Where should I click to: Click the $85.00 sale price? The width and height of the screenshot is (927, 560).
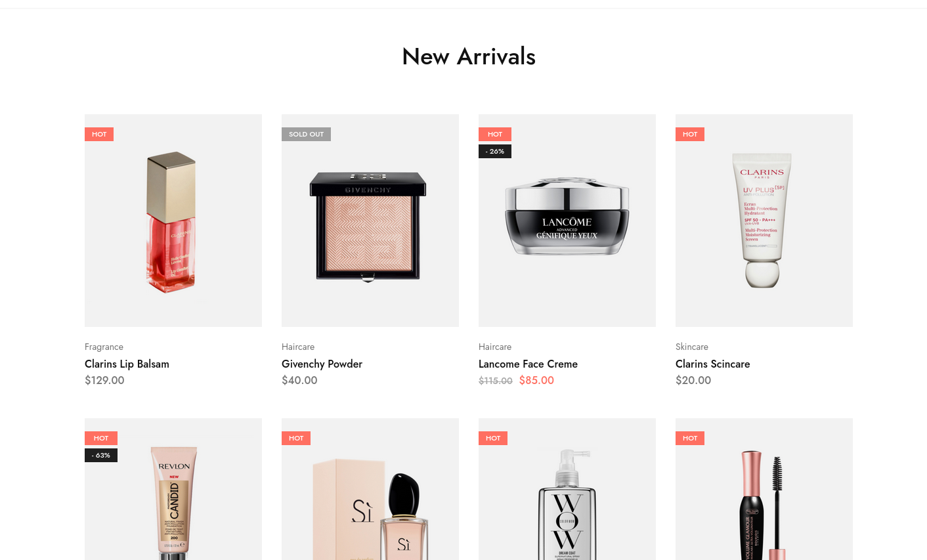pyautogui.click(x=536, y=380)
